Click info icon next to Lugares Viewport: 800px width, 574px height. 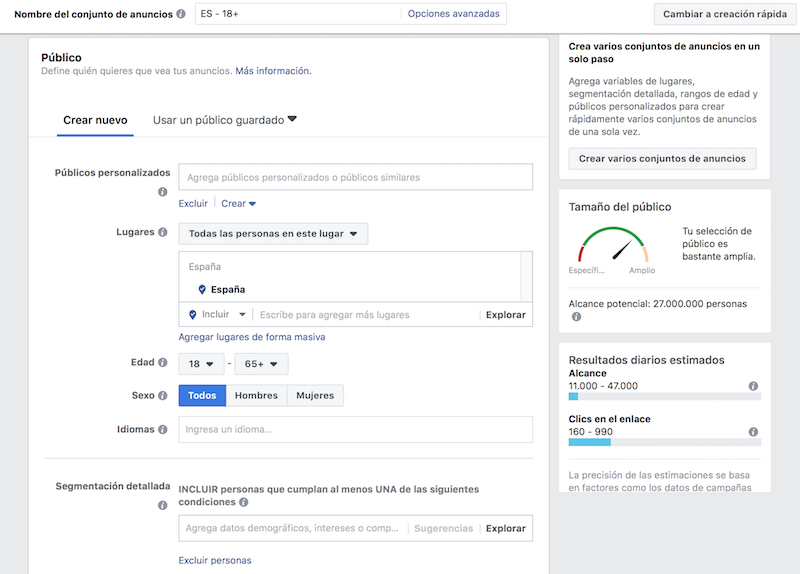[162, 232]
